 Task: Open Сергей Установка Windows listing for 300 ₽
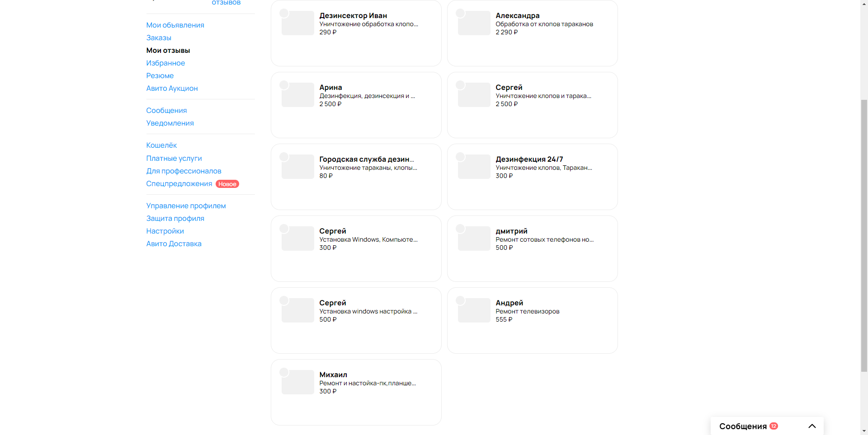click(x=356, y=248)
